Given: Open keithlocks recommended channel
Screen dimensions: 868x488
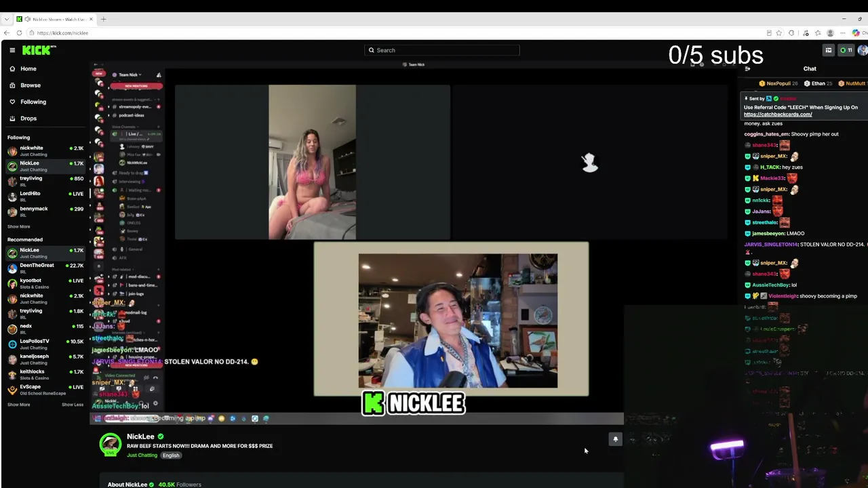Looking at the screenshot, I should pyautogui.click(x=46, y=374).
